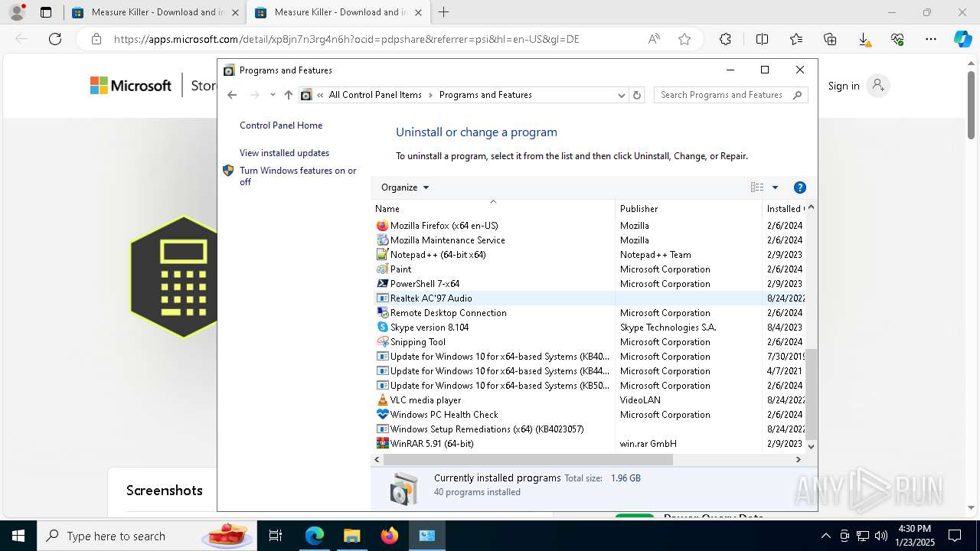Select Windows Setup Remediations (KB4023057) row
Screen dimensions: 980x551
coord(590,429)
